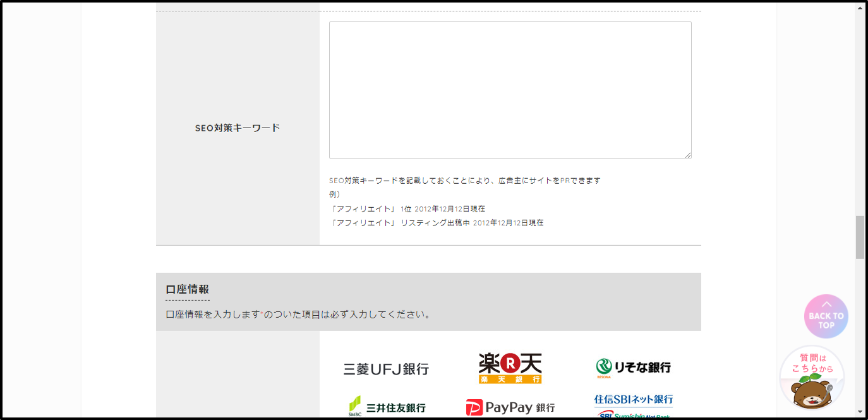Screen dimensions: 868x420
Task: Click the 口座情報を入力します instruction text
Action: (298, 314)
